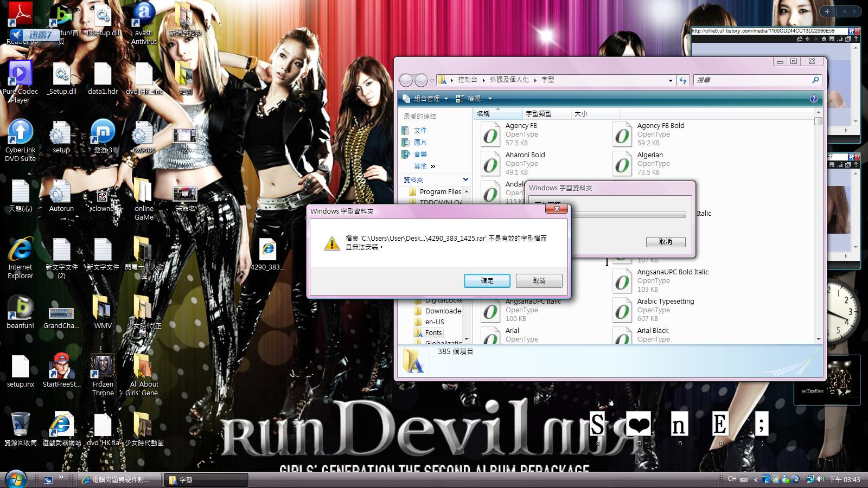Launch GrandChase desktop shortcut
Viewport: 868px width, 488px height.
[61, 316]
